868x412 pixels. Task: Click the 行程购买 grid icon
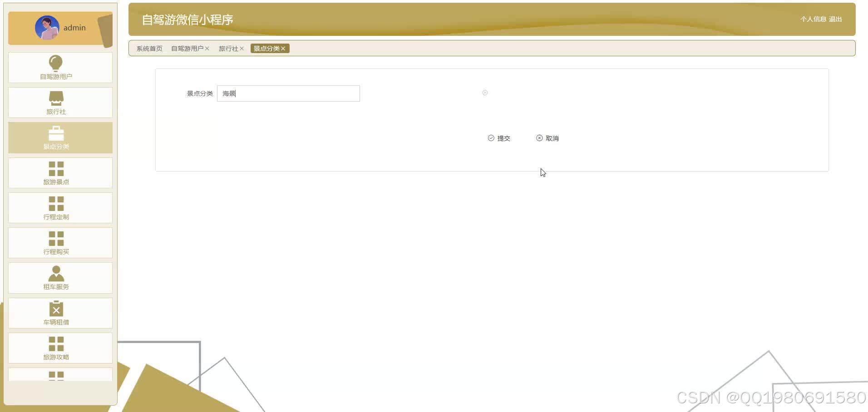click(x=55, y=237)
